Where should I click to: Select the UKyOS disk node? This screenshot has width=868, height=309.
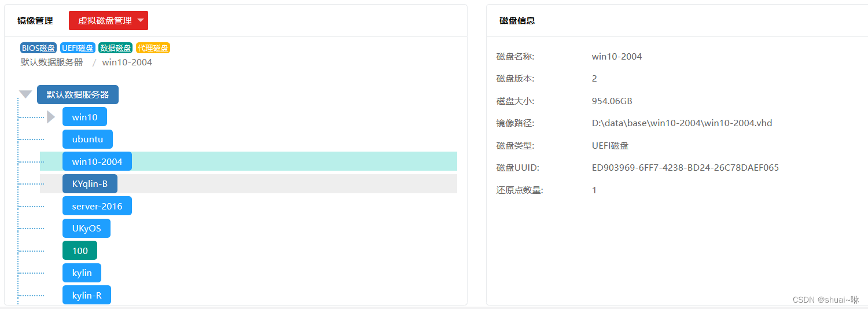coord(86,229)
